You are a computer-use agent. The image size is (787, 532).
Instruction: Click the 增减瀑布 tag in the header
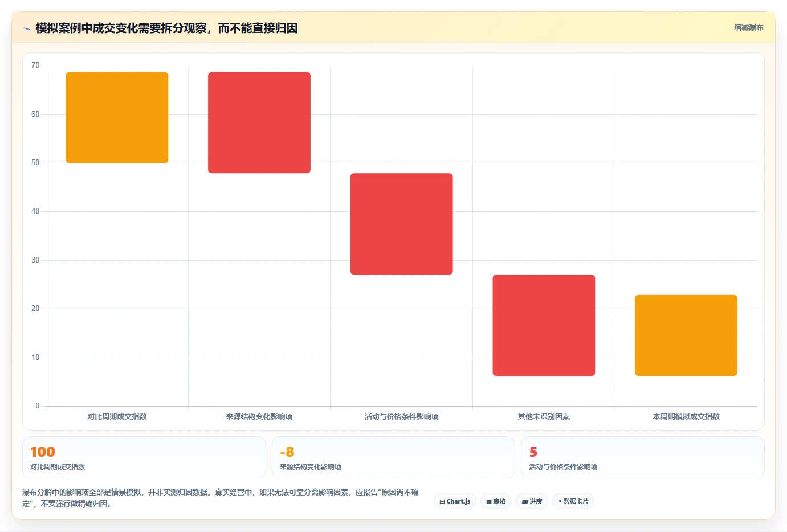point(748,27)
